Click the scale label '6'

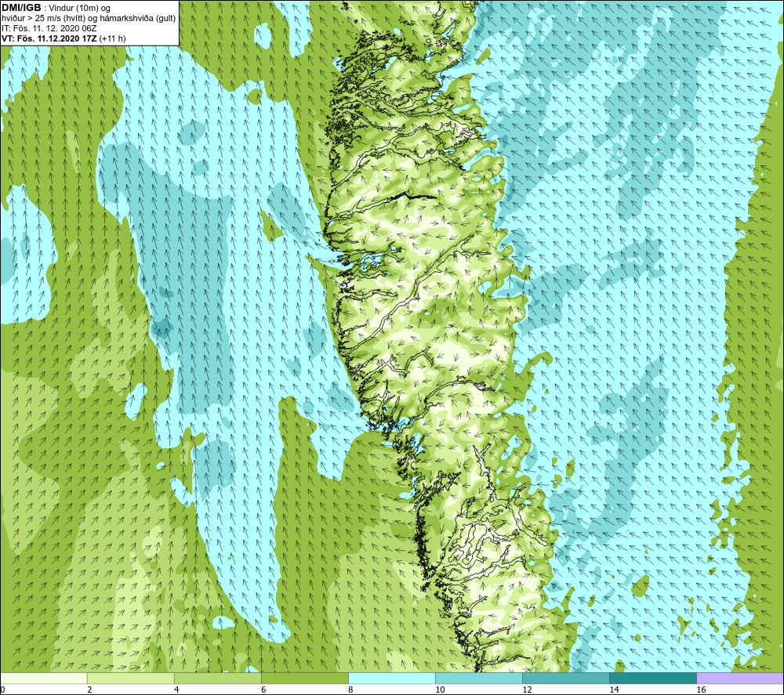263,690
